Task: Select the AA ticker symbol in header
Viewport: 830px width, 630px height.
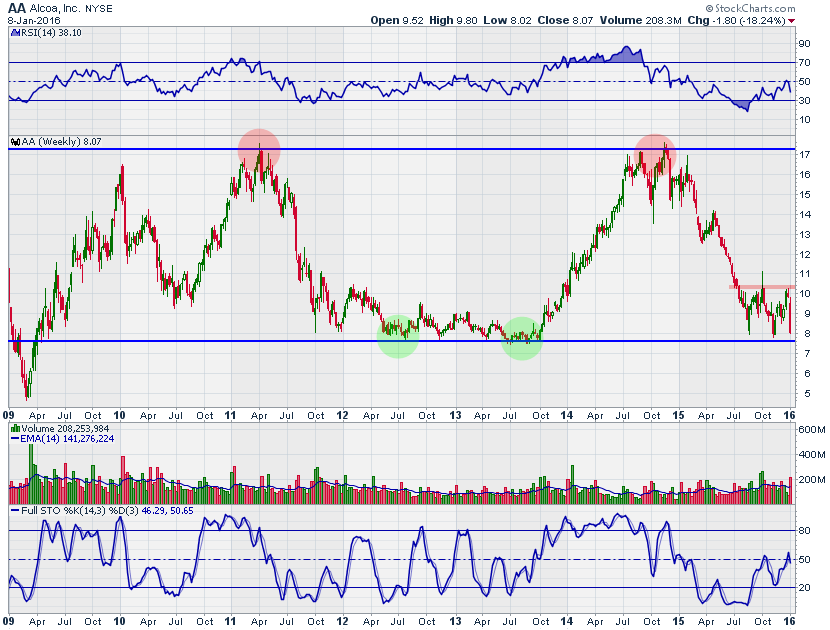Action: coord(16,8)
